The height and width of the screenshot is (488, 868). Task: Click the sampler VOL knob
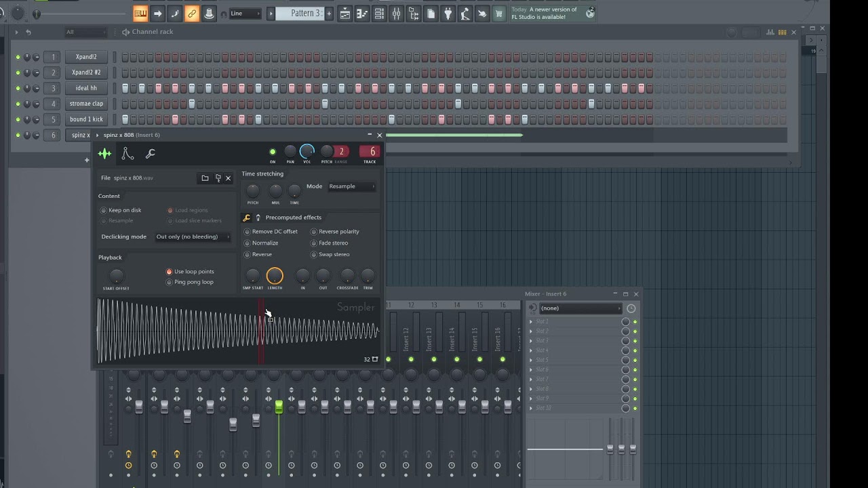(307, 152)
